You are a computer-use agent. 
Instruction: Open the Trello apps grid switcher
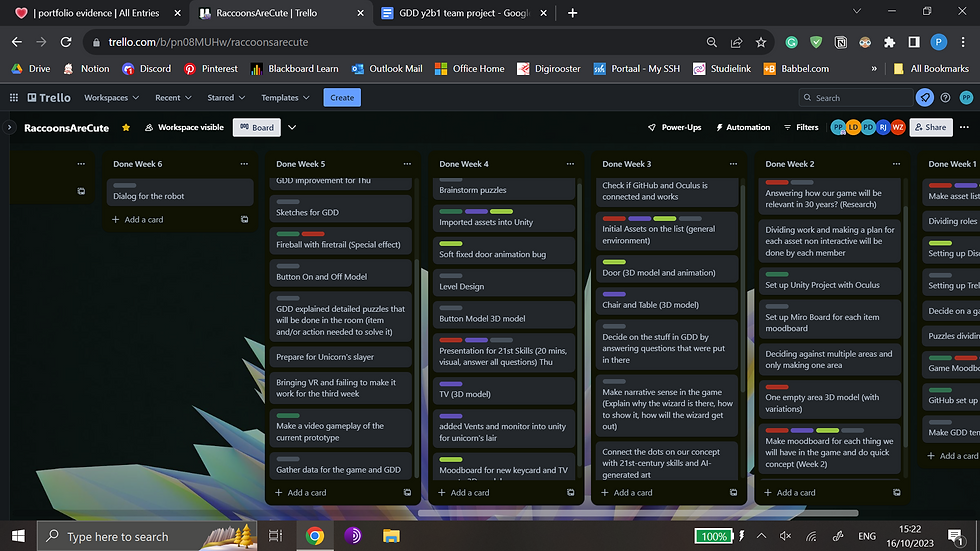(x=14, y=97)
